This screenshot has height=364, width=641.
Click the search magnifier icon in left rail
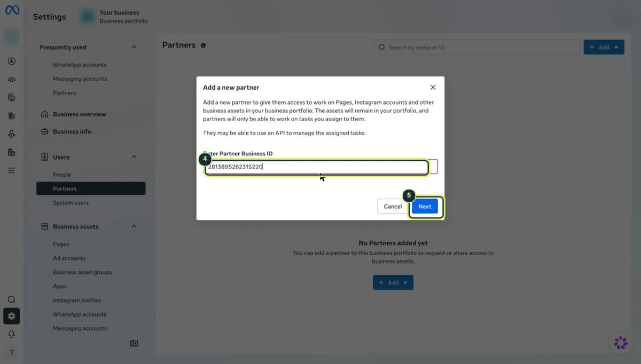point(12,299)
